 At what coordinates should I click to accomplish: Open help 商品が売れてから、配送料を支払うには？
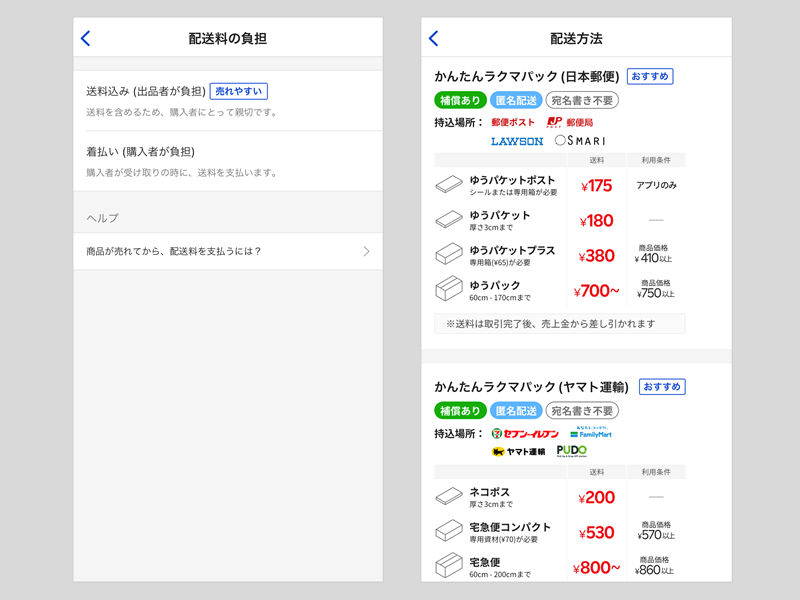(228, 251)
